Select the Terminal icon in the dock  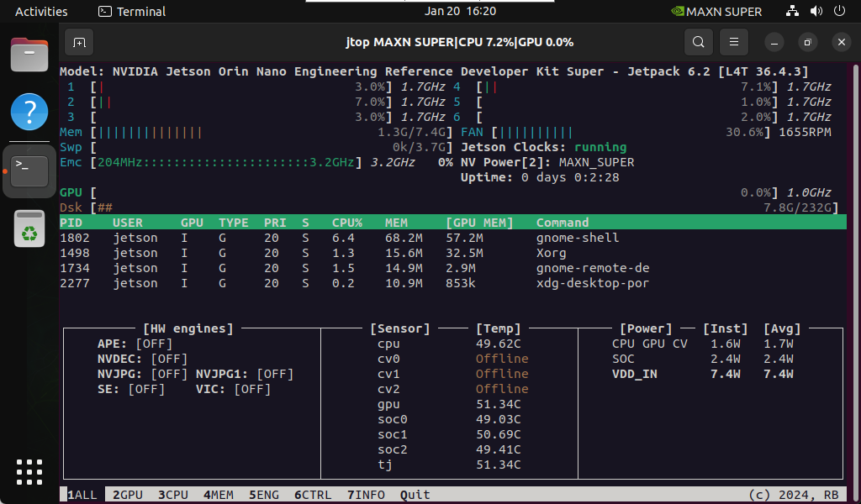(x=29, y=168)
